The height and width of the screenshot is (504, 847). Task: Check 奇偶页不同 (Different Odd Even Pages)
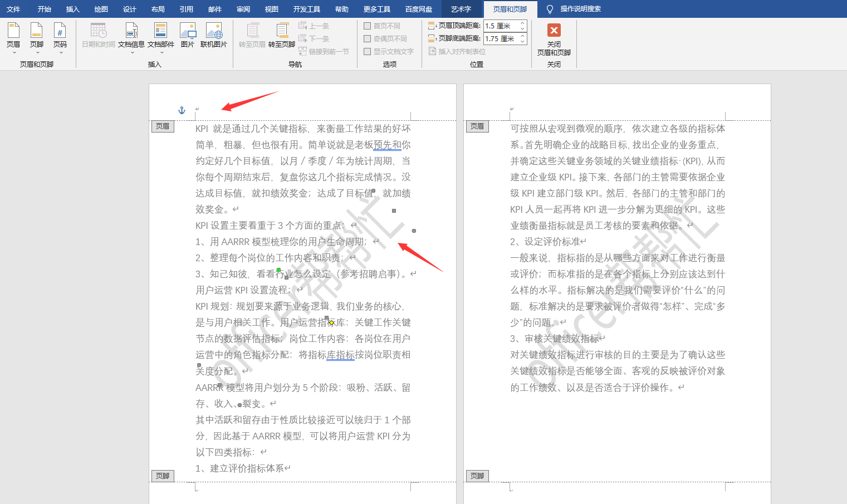(x=367, y=38)
